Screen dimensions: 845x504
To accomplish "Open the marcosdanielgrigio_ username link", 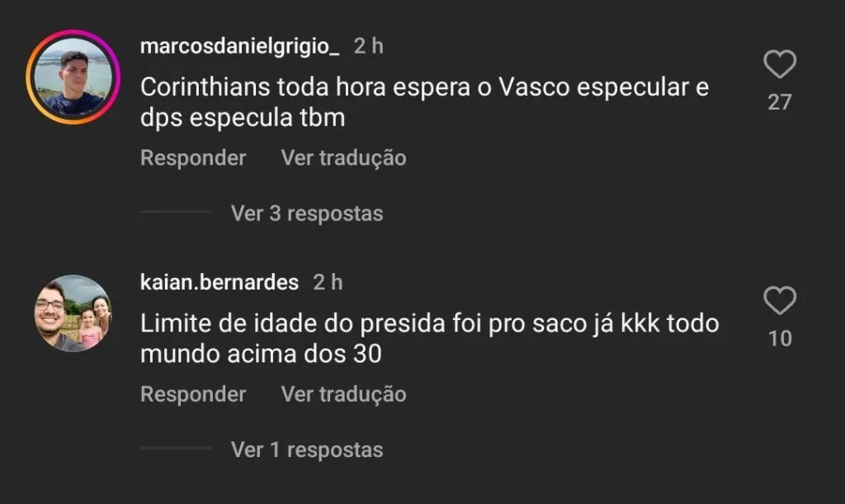I will click(240, 46).
